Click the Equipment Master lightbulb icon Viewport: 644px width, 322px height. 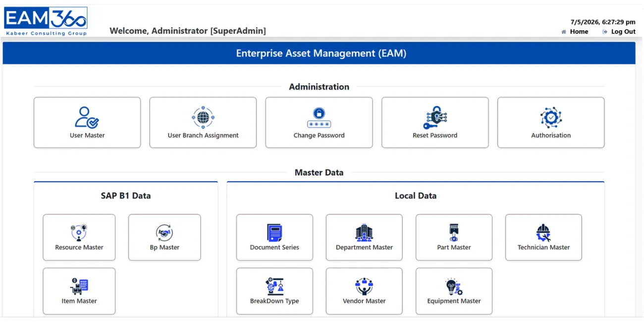[454, 287]
